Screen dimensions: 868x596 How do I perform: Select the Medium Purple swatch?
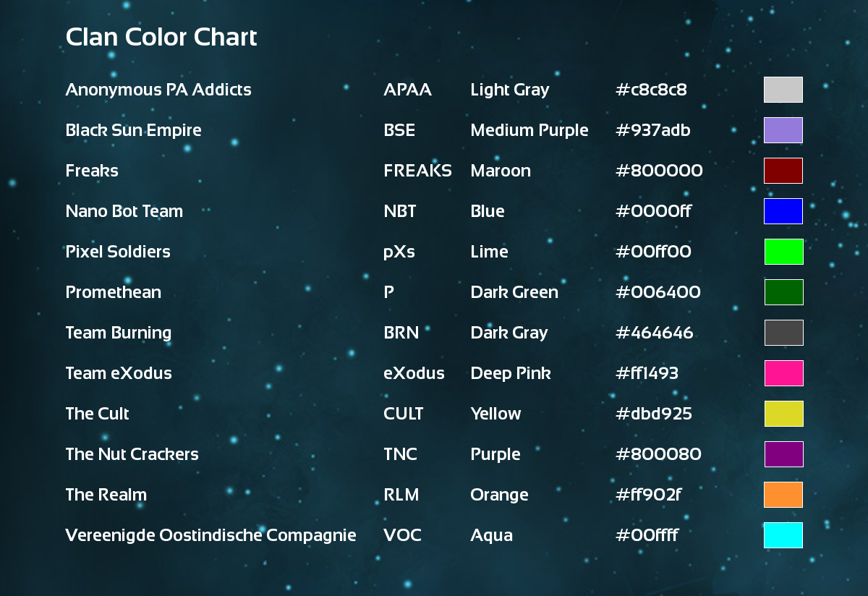coord(783,130)
